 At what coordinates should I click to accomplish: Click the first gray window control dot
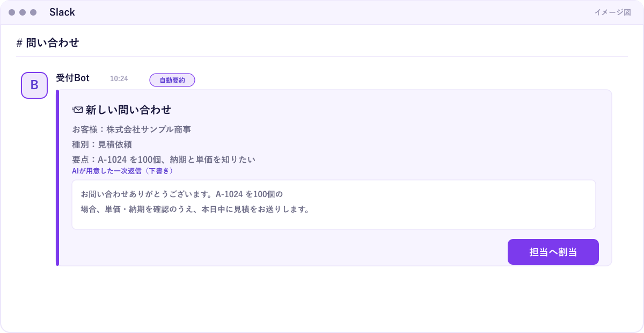12,12
